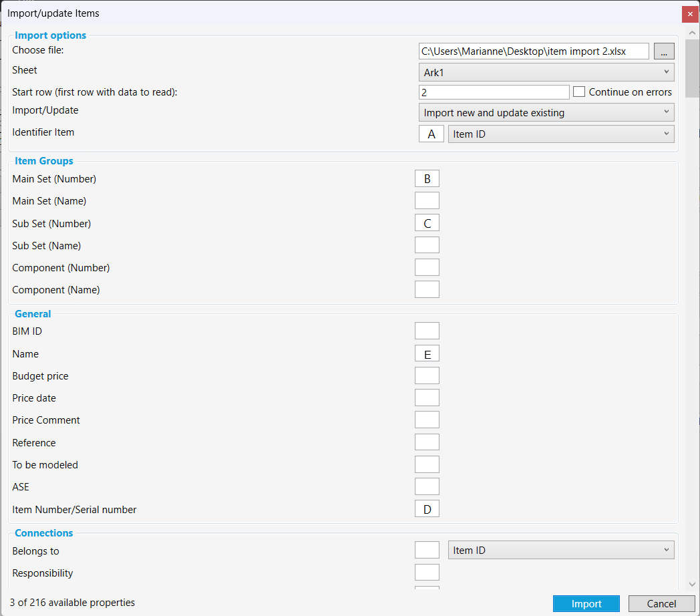Viewport: 700px width, 616px height.
Task: Click the Main Set (Name) column box
Action: click(x=427, y=201)
